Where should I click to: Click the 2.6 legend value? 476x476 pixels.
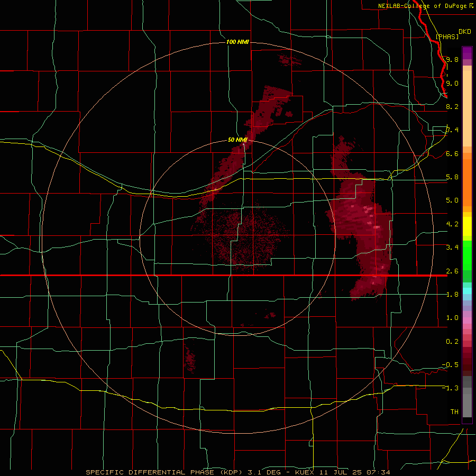click(x=452, y=271)
